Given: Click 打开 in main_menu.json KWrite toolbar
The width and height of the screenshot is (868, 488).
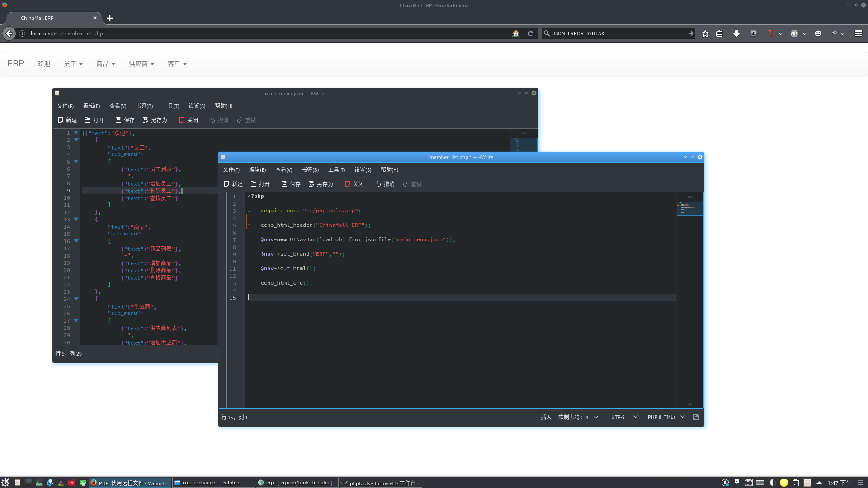Looking at the screenshot, I should tap(94, 120).
